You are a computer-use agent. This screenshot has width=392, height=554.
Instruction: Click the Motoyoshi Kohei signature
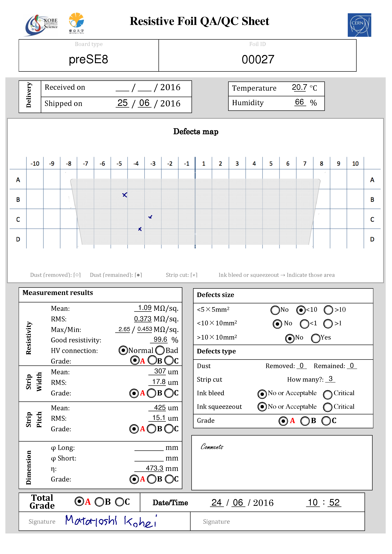[111, 521]
